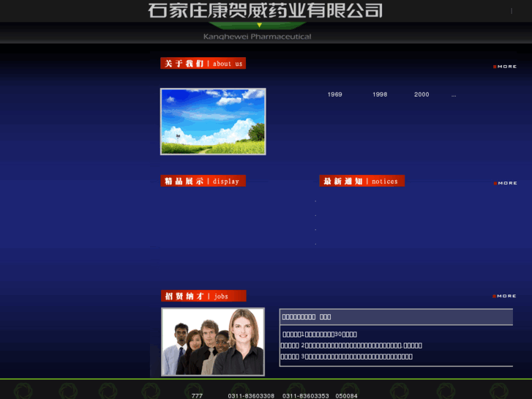Select the year 1969 in text

coord(334,94)
